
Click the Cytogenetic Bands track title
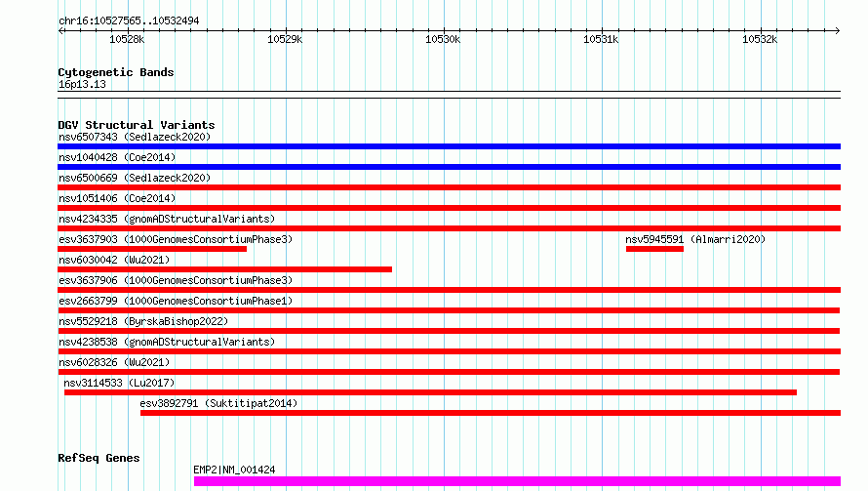(116, 72)
